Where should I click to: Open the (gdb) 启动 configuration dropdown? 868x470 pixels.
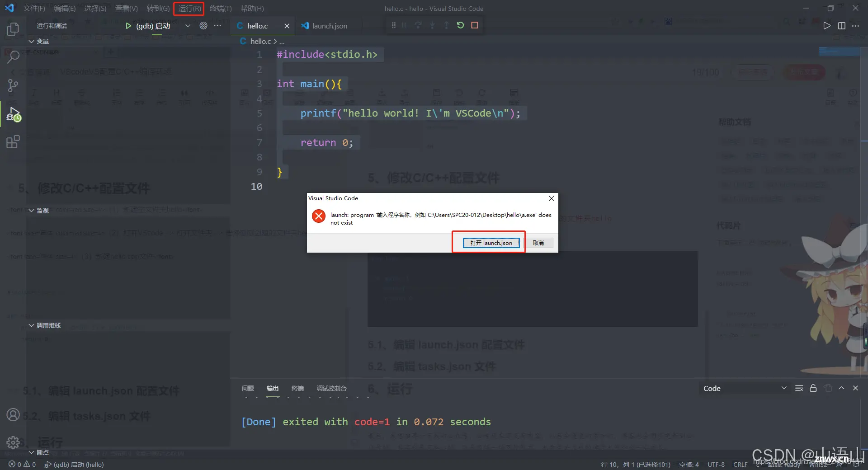pos(188,26)
